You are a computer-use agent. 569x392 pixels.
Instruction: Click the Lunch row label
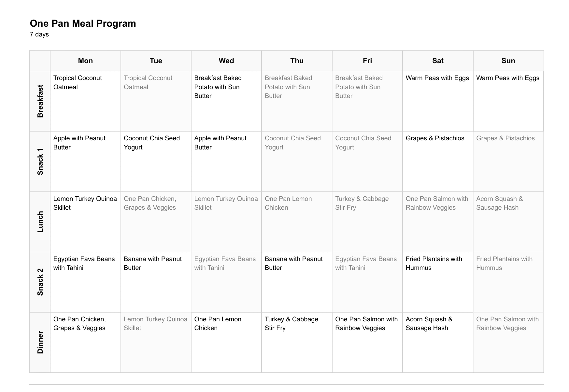pyautogui.click(x=40, y=222)
